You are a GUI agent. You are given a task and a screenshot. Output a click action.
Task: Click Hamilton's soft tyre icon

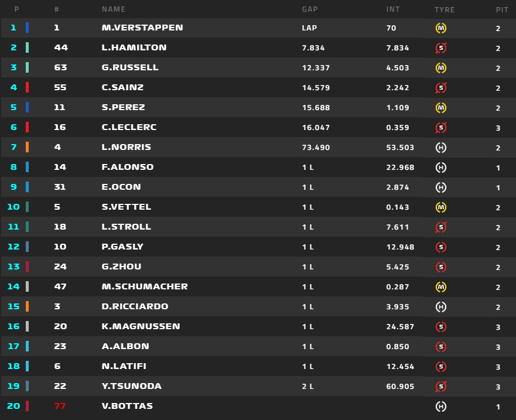click(x=441, y=48)
